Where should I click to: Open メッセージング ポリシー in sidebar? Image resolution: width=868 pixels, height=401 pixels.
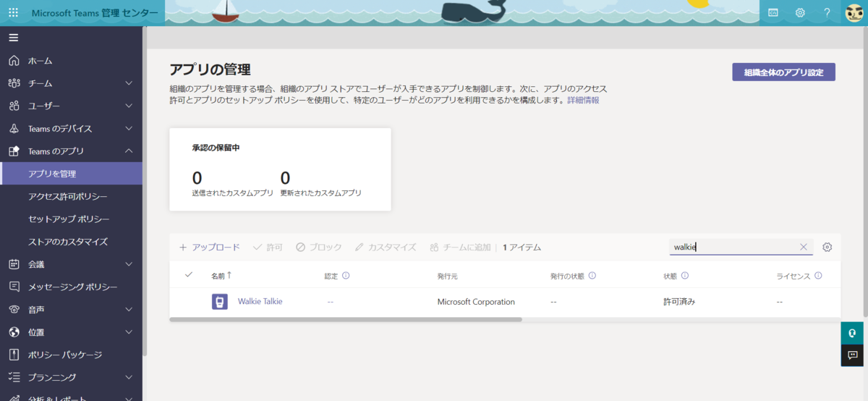click(x=71, y=287)
